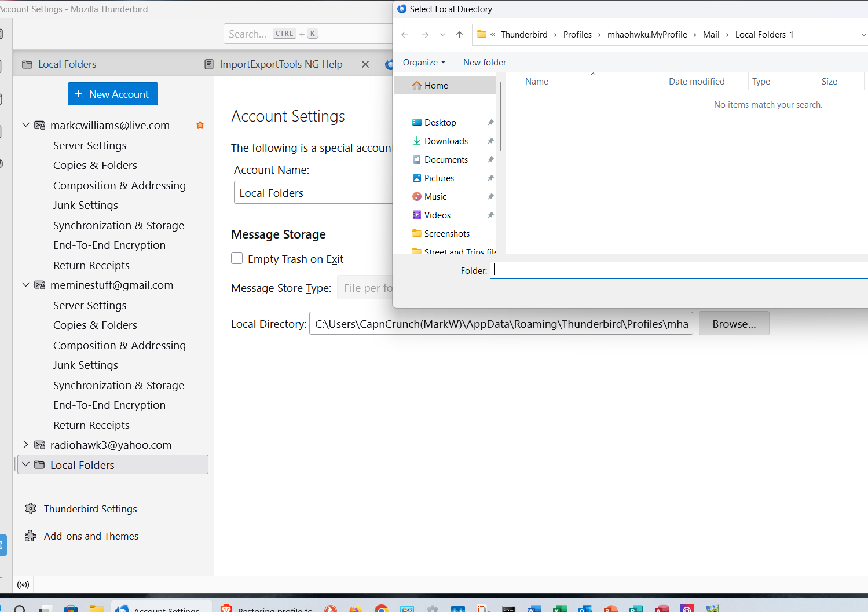Click the connection status icon in status bar

pyautogui.click(x=23, y=585)
